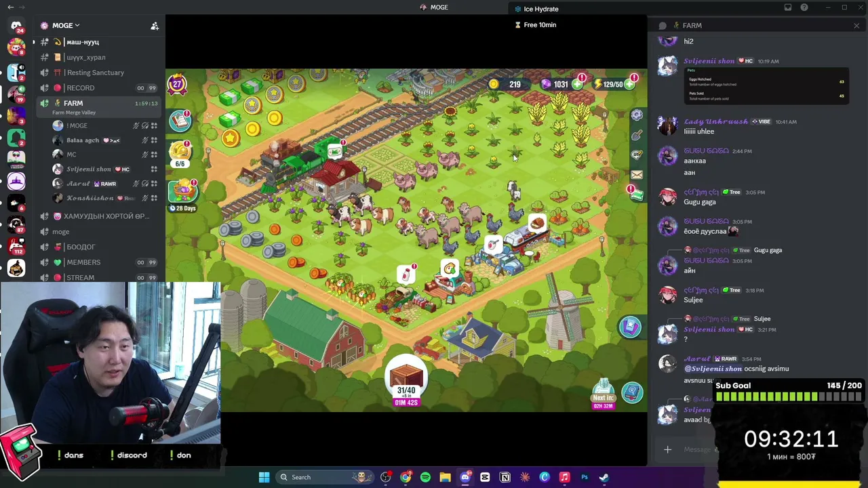Open the blue book icon at game bottom-right
Screen dimensions: 868x488
[x=632, y=392]
